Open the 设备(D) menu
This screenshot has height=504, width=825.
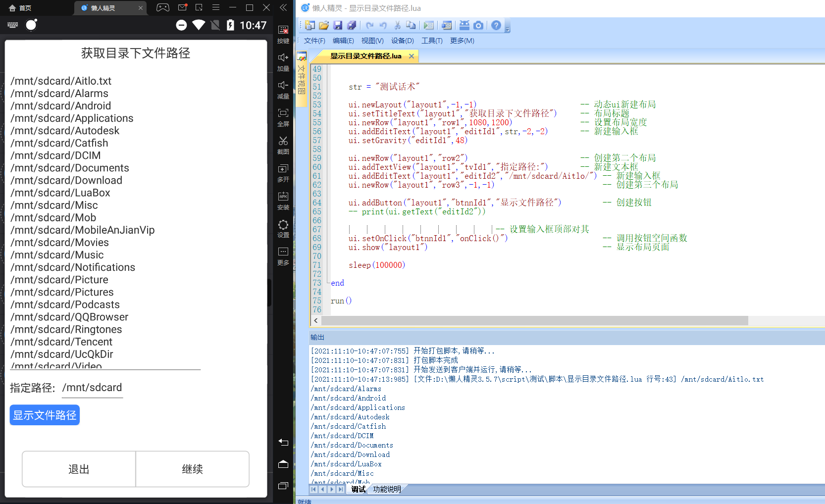(402, 41)
